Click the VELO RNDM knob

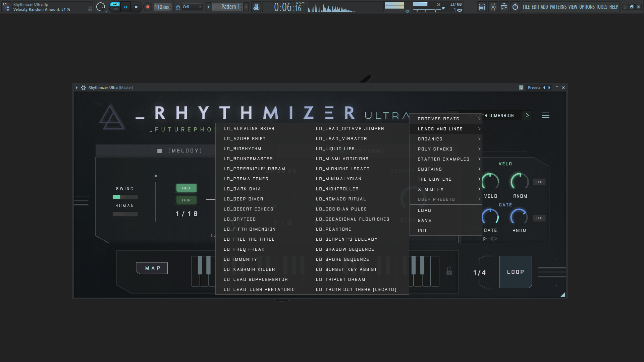(x=520, y=182)
